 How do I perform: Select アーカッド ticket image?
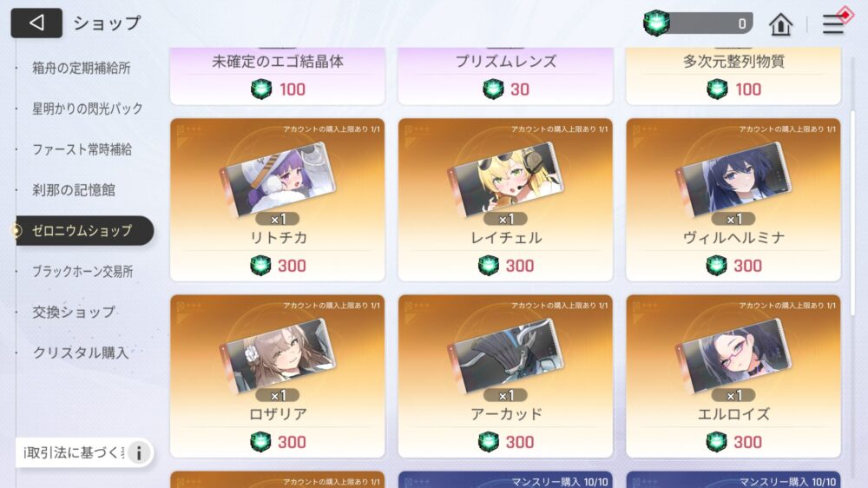505,356
